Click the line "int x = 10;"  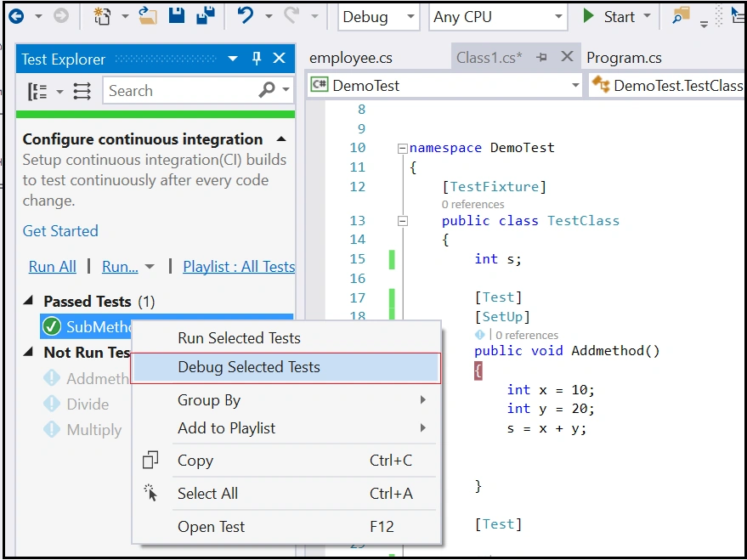tap(551, 390)
